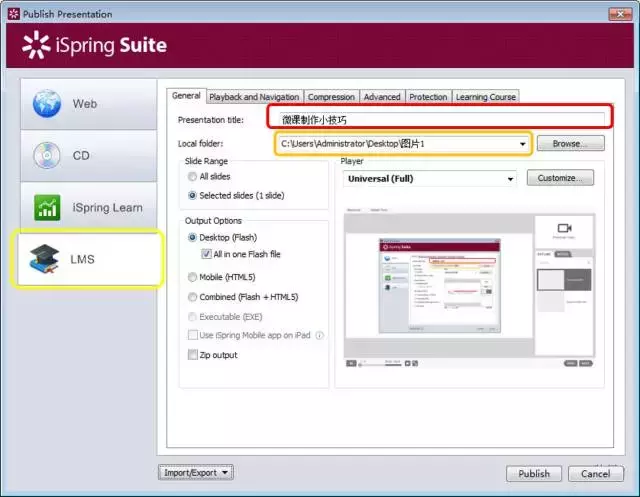
Task: Open the Playback and Navigation tab
Action: (254, 97)
